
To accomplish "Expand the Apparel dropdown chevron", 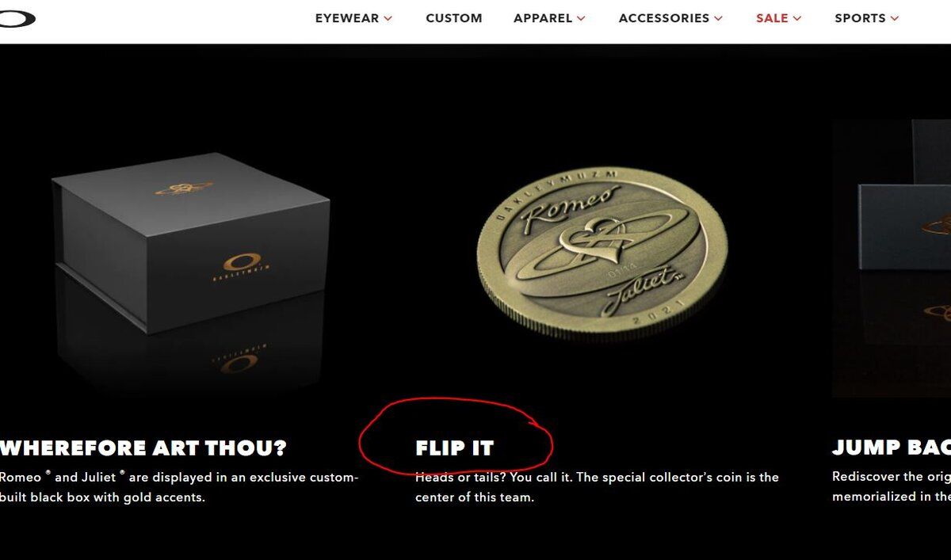I will pyautogui.click(x=581, y=18).
